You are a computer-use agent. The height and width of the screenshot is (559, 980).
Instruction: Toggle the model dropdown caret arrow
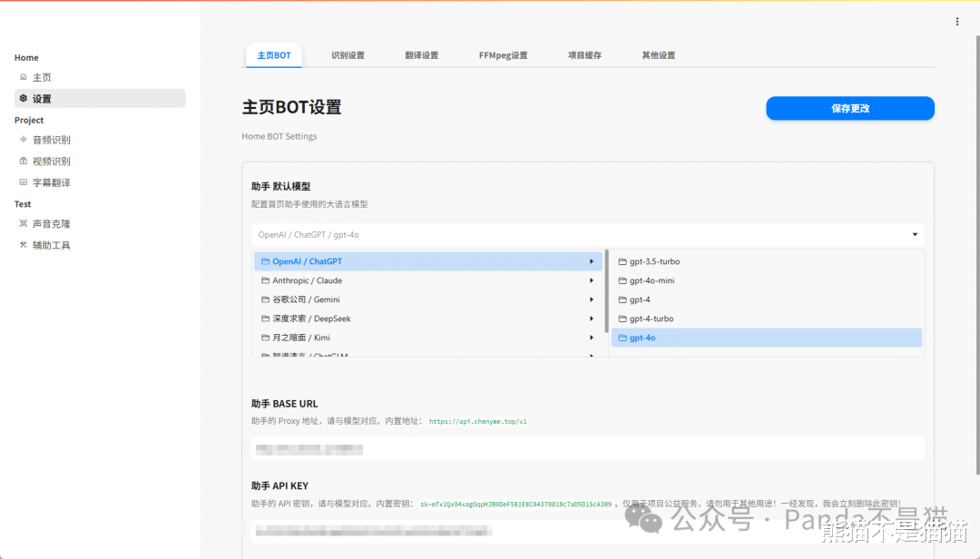915,234
